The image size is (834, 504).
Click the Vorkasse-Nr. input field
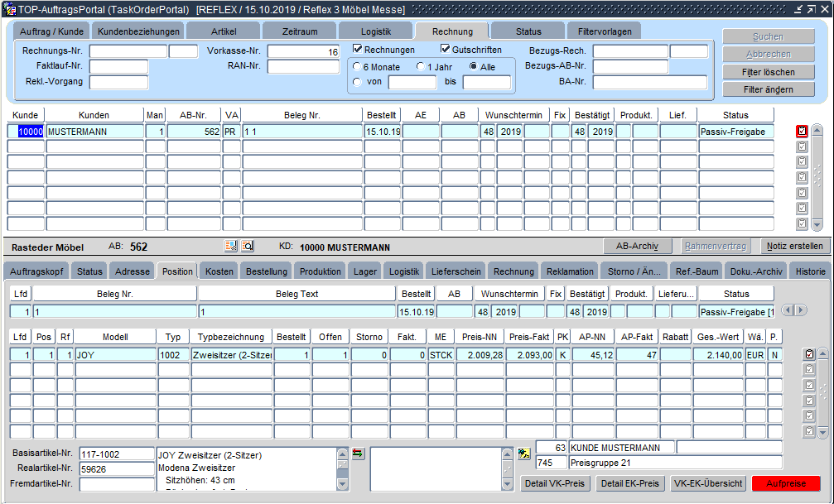click(303, 51)
